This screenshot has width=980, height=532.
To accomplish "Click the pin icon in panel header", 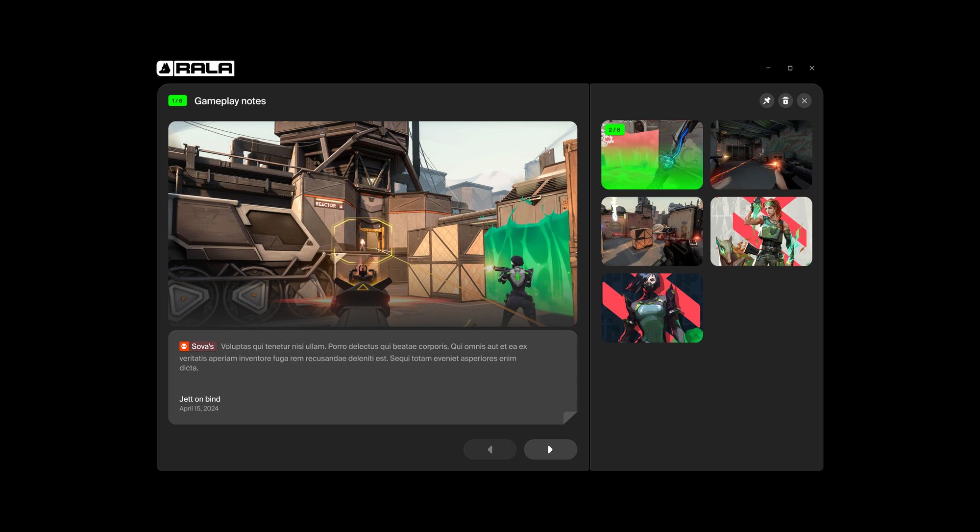I will coord(767,100).
